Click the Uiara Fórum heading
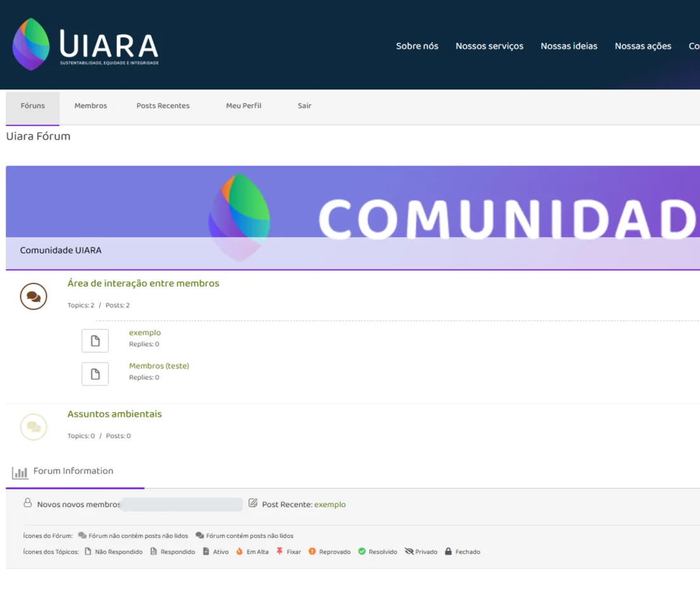700x606 pixels. 39,136
